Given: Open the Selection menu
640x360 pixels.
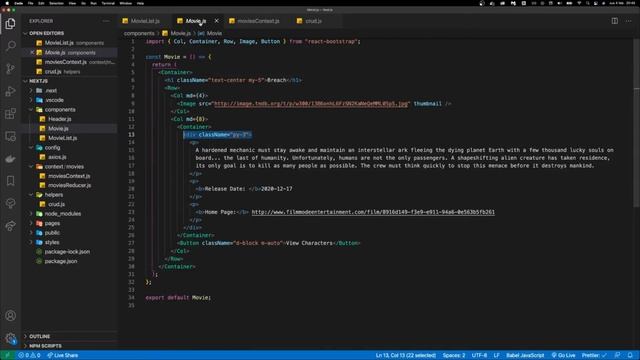Looking at the screenshot, I should [x=56, y=3].
